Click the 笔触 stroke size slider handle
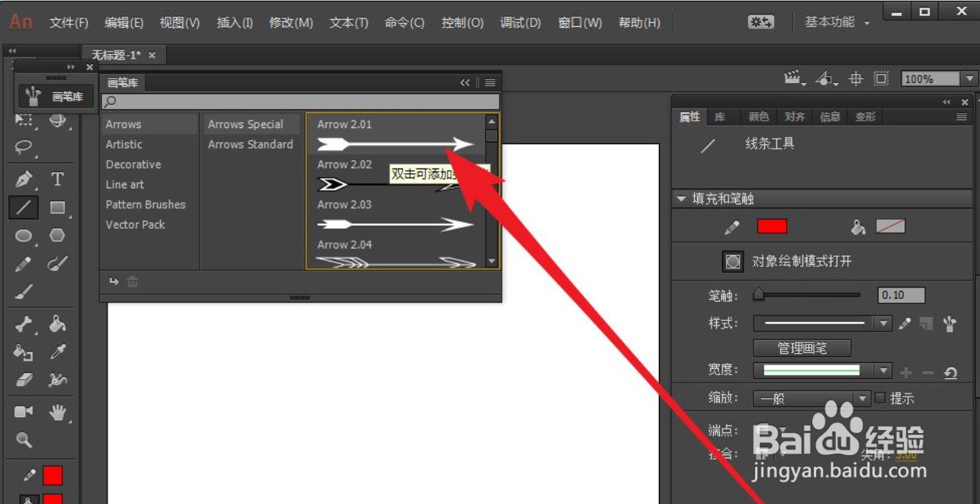980x504 pixels. coord(758,294)
